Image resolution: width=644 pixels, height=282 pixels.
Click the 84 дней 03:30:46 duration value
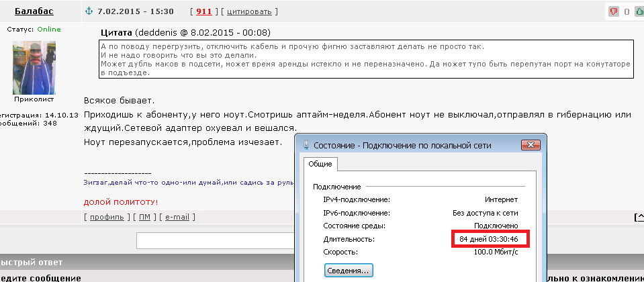coord(488,239)
